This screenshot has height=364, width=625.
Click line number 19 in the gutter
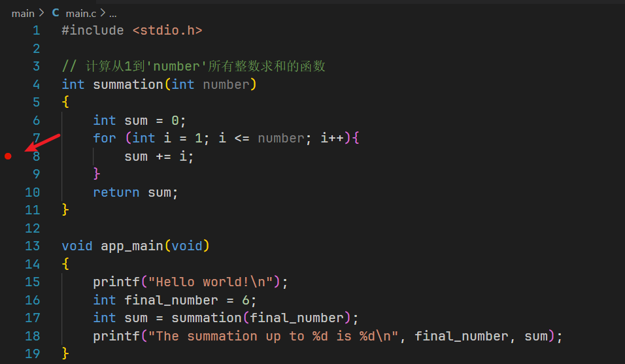(x=33, y=354)
